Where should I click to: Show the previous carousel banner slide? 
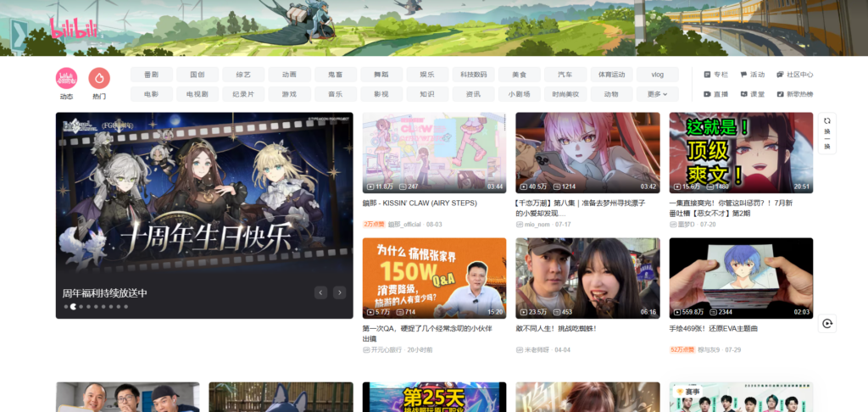pos(320,292)
